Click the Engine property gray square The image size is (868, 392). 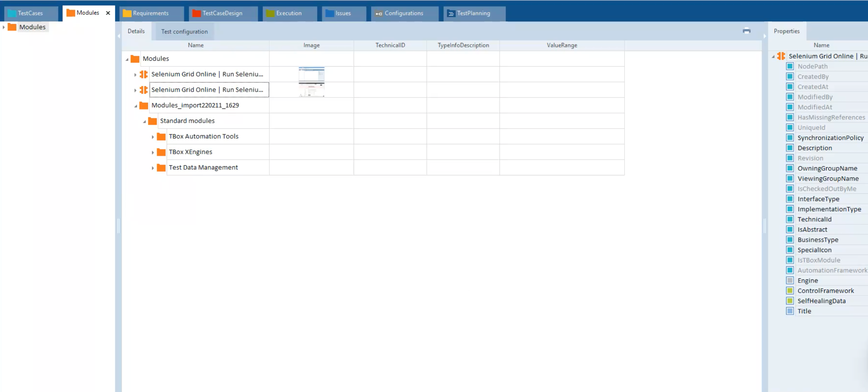[x=790, y=280]
